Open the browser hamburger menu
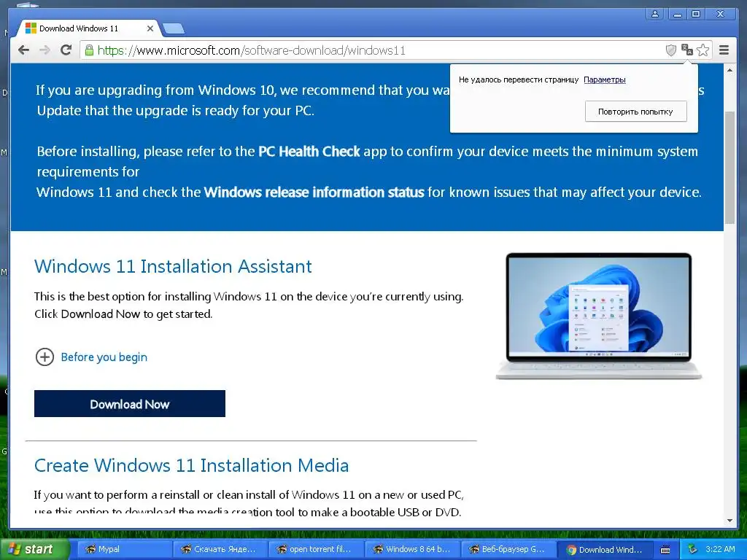The image size is (747, 560). (724, 50)
